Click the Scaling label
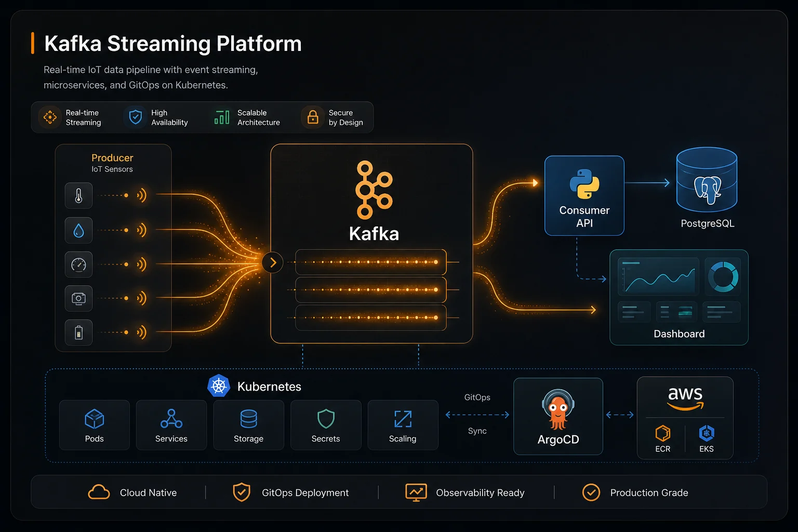Viewport: 798px width, 532px height. point(403,438)
